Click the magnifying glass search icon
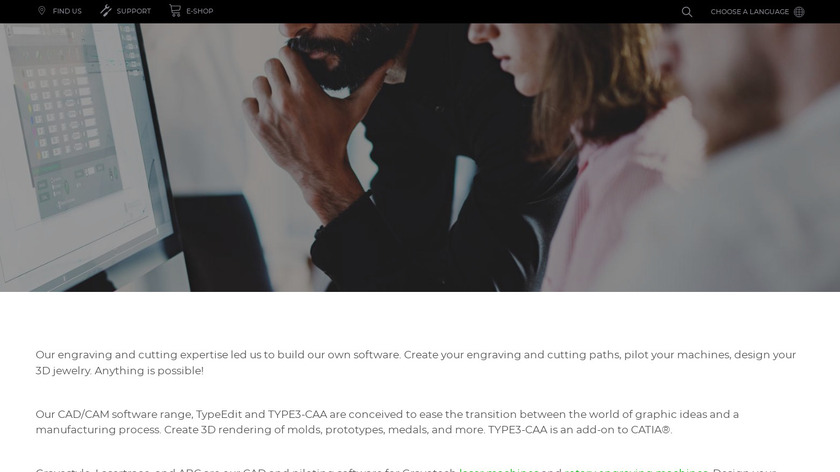The height and width of the screenshot is (472, 840). pyautogui.click(x=687, y=12)
